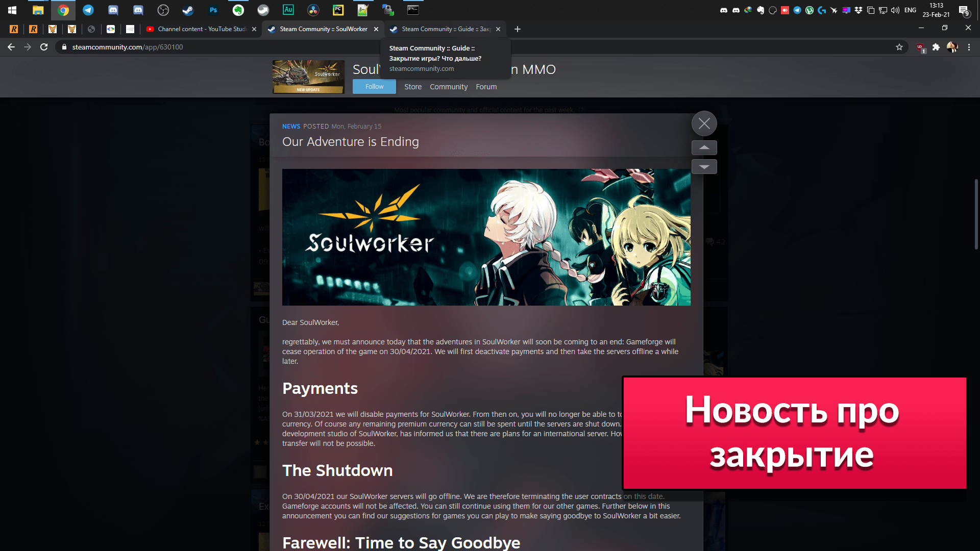
Task: Open the Windows notification center
Action: click(964, 10)
